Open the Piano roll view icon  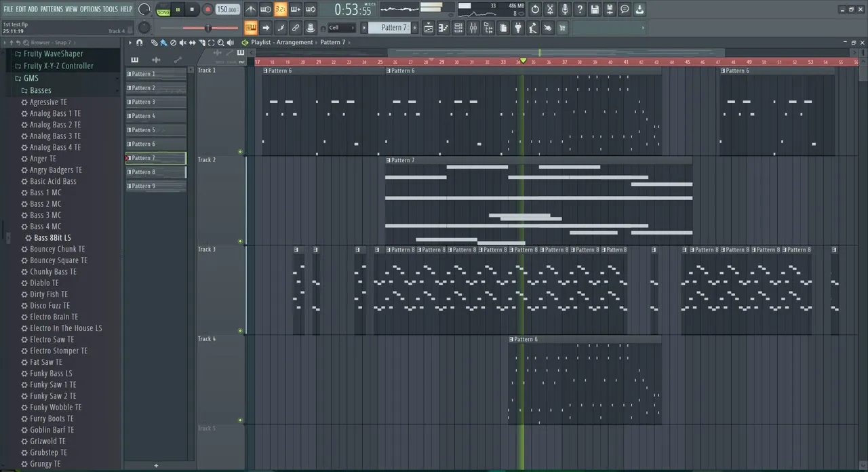click(x=443, y=28)
